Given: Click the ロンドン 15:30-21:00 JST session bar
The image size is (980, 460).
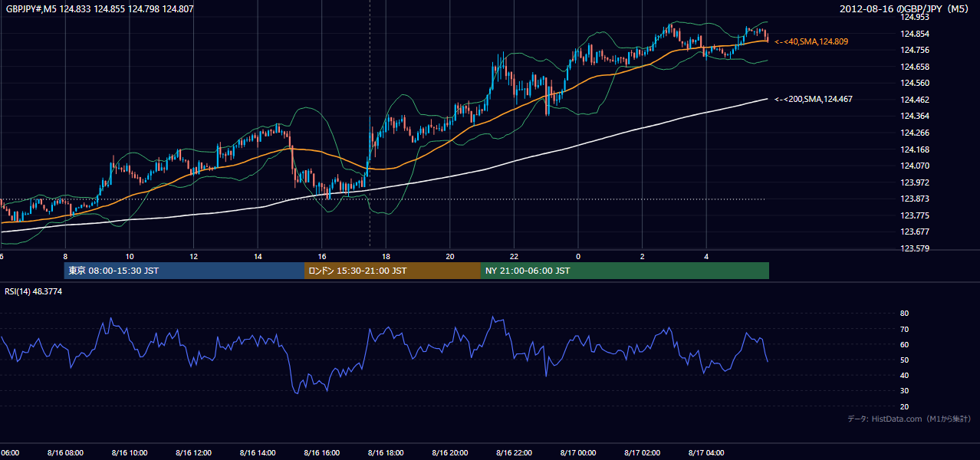Looking at the screenshot, I should (393, 271).
